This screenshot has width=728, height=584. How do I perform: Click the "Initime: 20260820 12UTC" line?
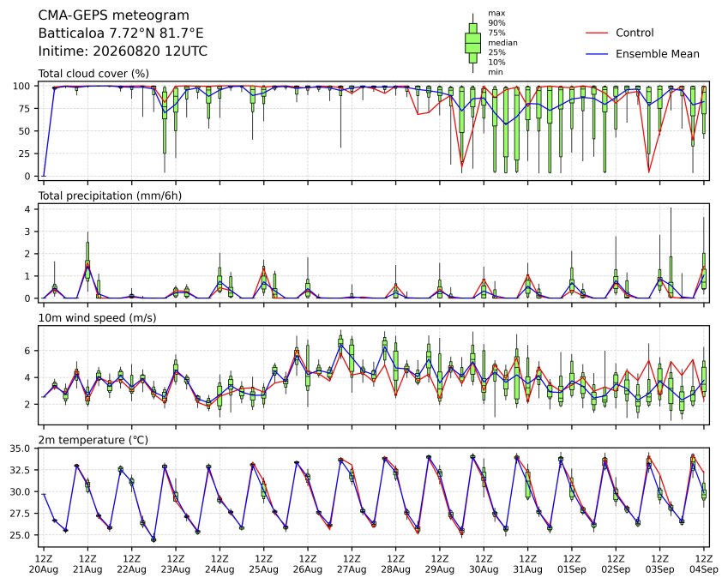pyautogui.click(x=123, y=51)
